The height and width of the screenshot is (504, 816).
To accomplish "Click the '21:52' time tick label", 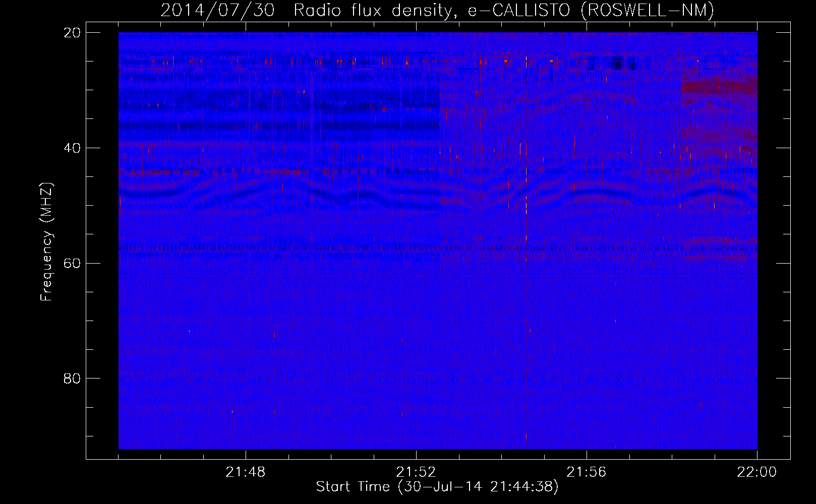I will point(416,472).
